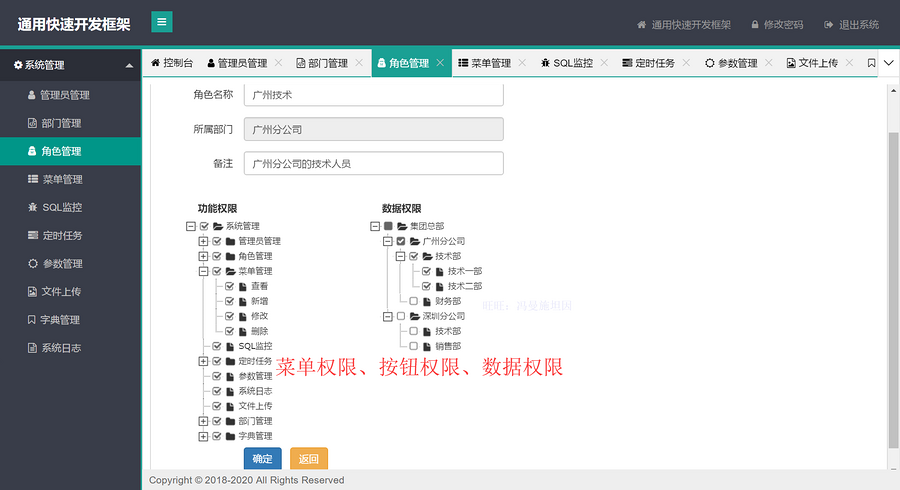The image size is (900, 490).
Task: Toggle the hamburger sidebar menu button
Action: point(162,22)
